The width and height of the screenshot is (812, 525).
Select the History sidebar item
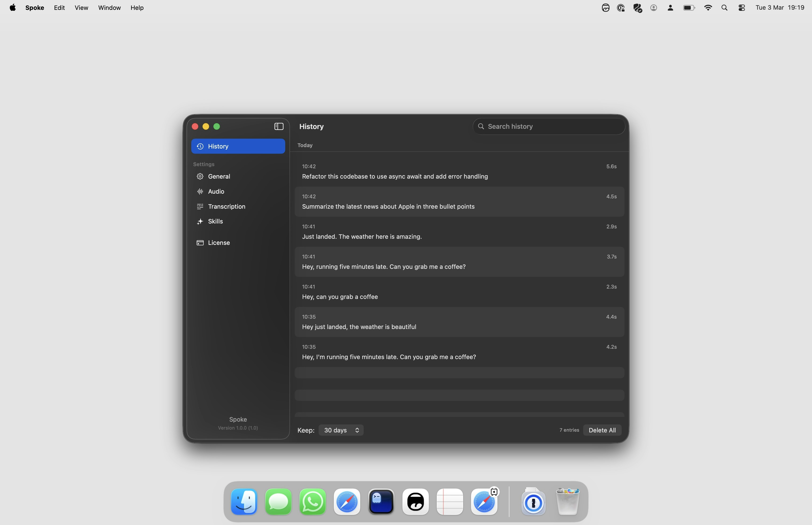[x=238, y=146]
